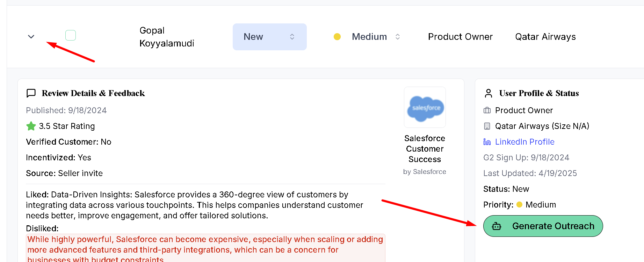Click Incentivized: Yes
The image size is (644, 262).
tap(58, 158)
